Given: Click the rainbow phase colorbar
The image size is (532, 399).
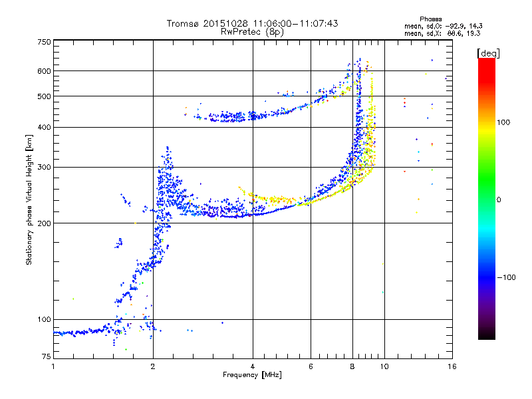Looking at the screenshot, I should (x=487, y=199).
